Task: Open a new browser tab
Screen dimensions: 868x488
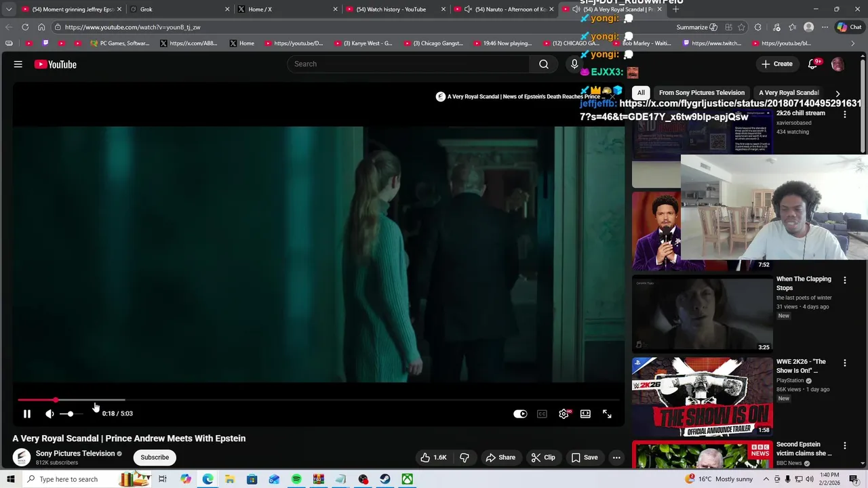Action: pos(675,9)
